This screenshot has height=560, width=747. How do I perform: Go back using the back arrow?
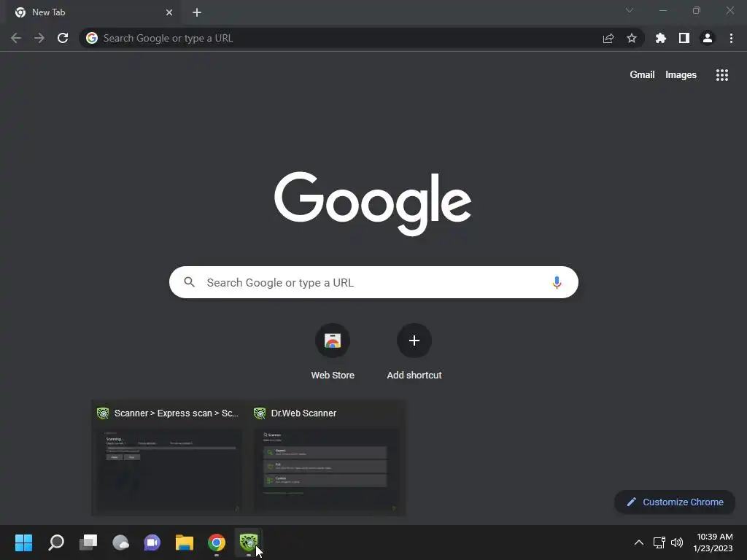[x=16, y=38]
